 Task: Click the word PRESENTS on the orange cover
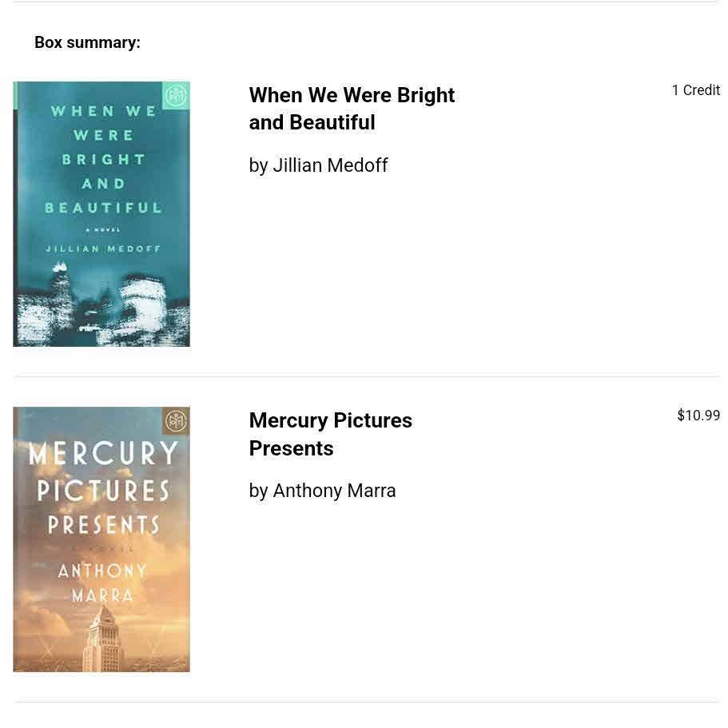pos(102,525)
